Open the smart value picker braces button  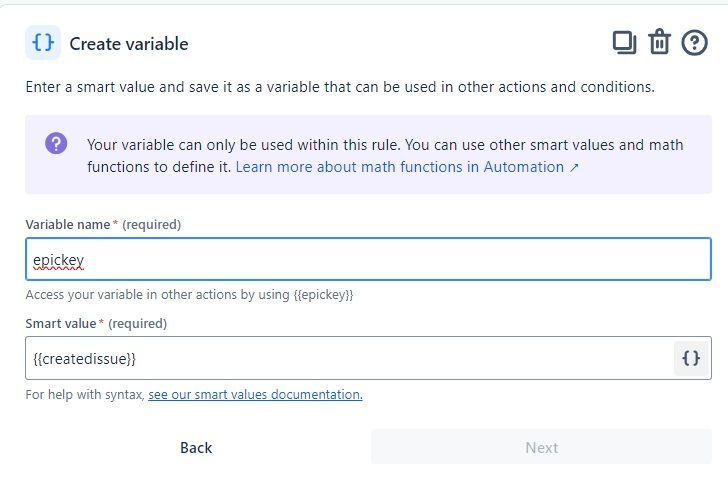point(691,358)
